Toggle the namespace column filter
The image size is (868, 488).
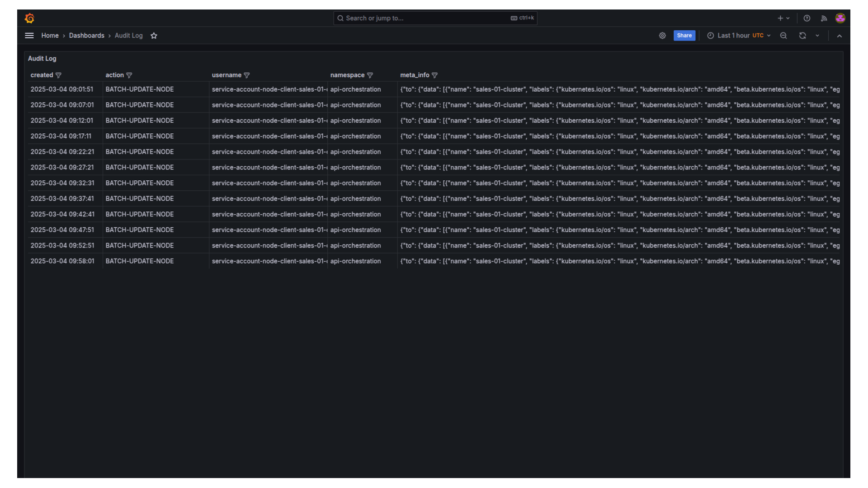pyautogui.click(x=371, y=75)
